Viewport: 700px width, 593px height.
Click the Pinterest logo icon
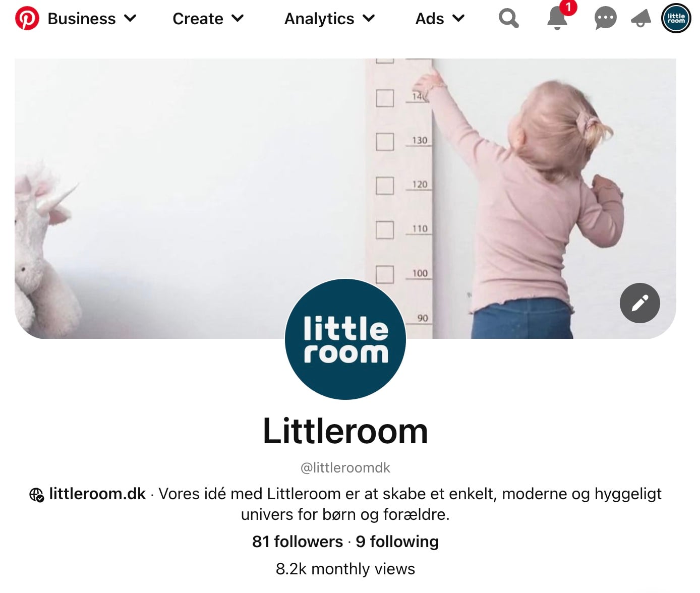(27, 19)
